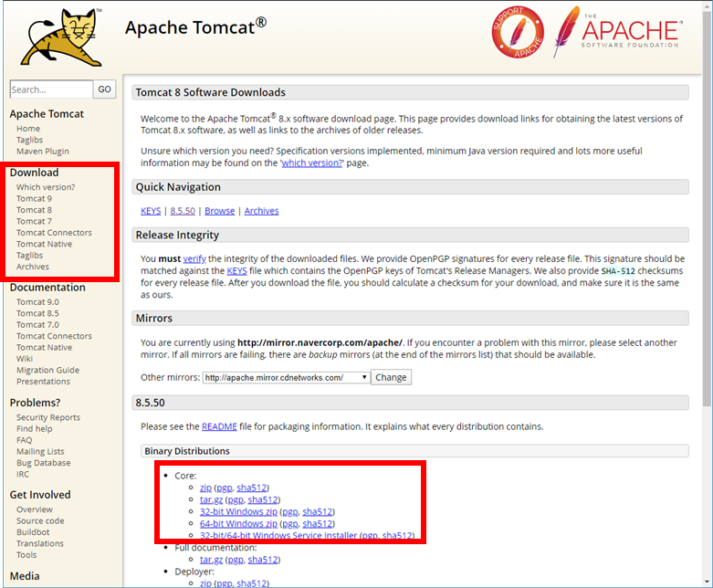Screen dimensions: 713x588
Task: Open the Other mirrors dropdown
Action: point(286,377)
